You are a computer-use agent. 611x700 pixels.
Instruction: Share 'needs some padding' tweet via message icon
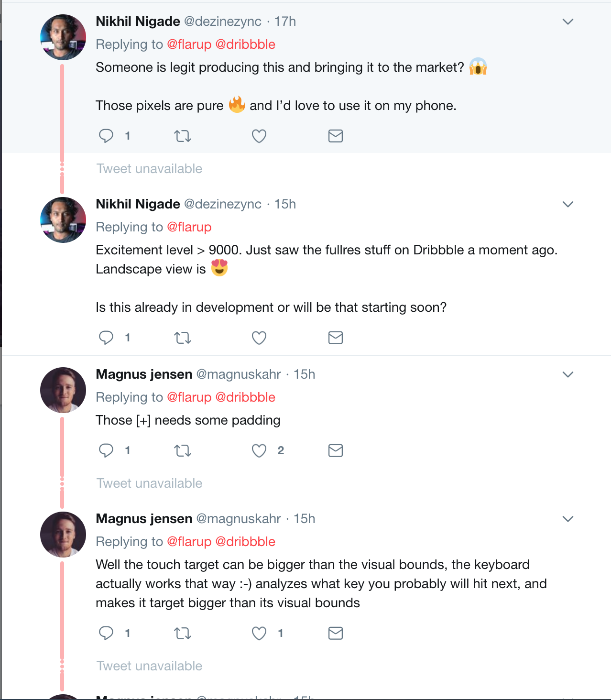pyautogui.click(x=336, y=450)
